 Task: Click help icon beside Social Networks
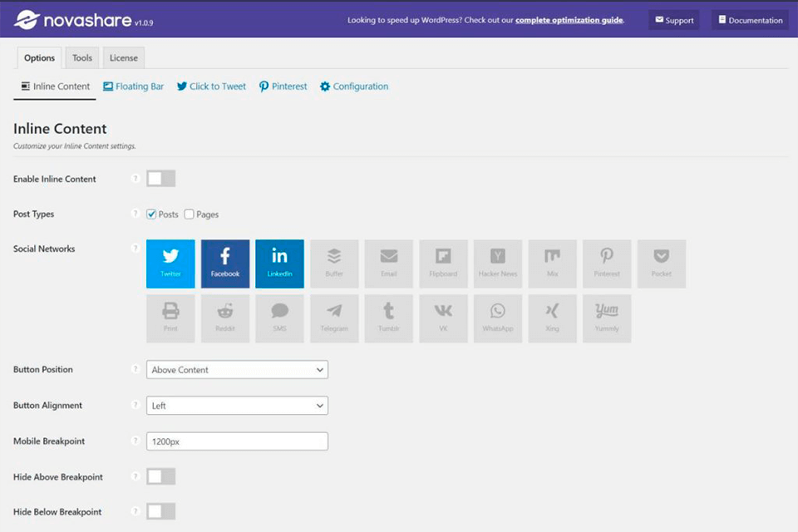click(135, 248)
